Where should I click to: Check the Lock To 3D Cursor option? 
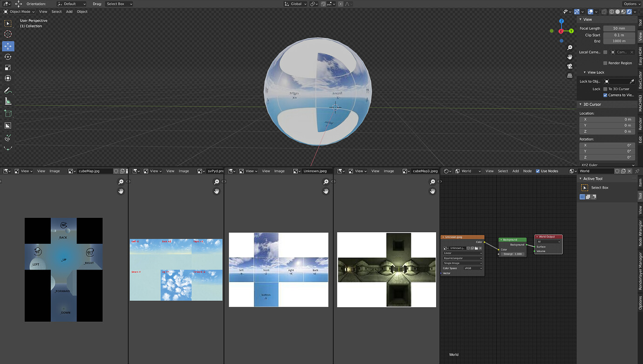[605, 89]
